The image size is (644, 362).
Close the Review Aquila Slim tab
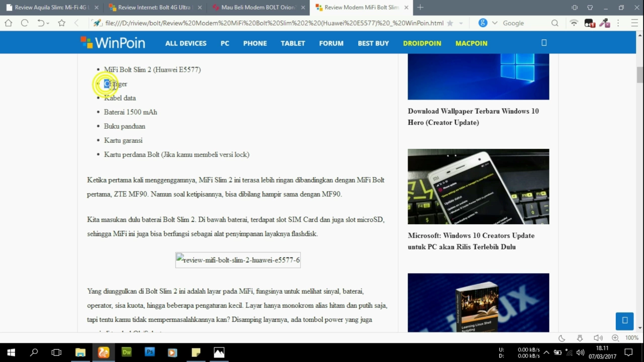point(97,8)
